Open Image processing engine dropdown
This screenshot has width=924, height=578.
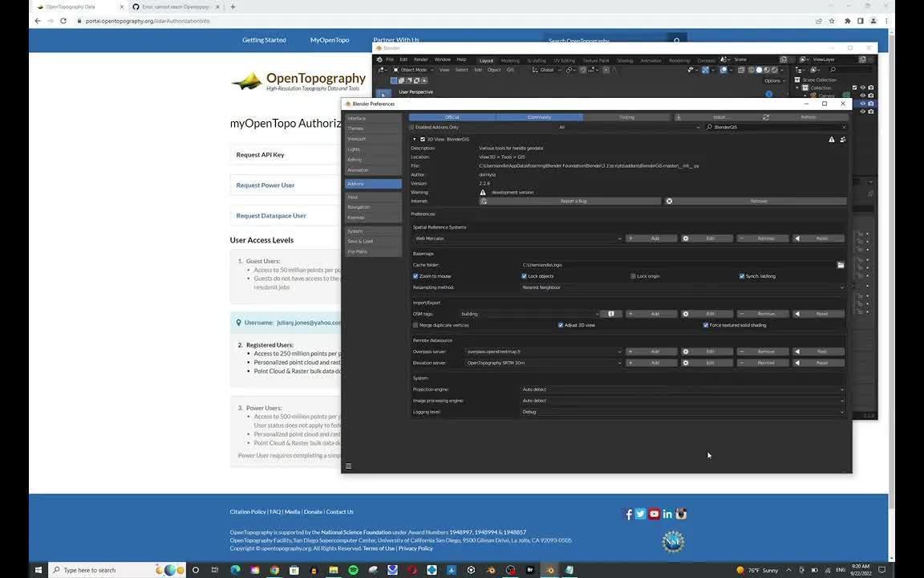pos(683,401)
